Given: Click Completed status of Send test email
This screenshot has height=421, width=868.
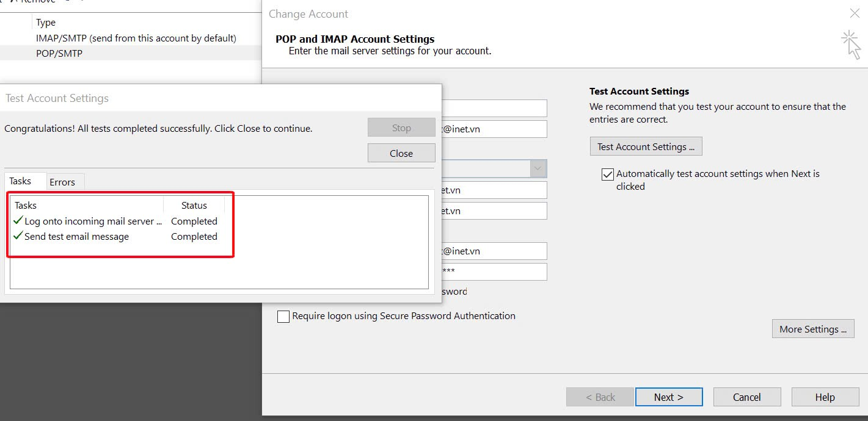Looking at the screenshot, I should click(x=194, y=236).
